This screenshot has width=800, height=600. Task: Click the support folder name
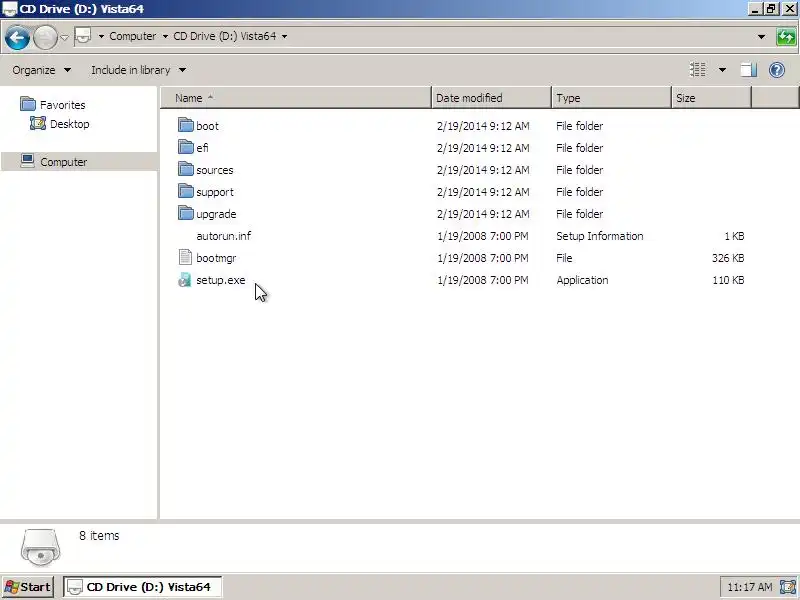pos(215,192)
